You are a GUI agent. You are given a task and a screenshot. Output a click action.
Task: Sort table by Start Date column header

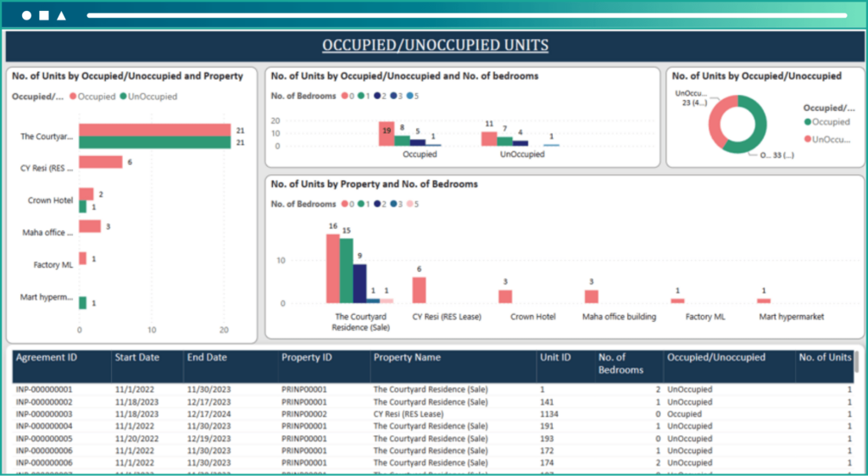(x=136, y=357)
